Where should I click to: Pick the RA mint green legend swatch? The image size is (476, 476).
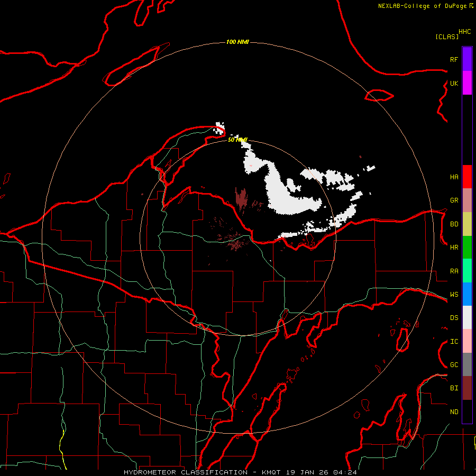tap(467, 271)
